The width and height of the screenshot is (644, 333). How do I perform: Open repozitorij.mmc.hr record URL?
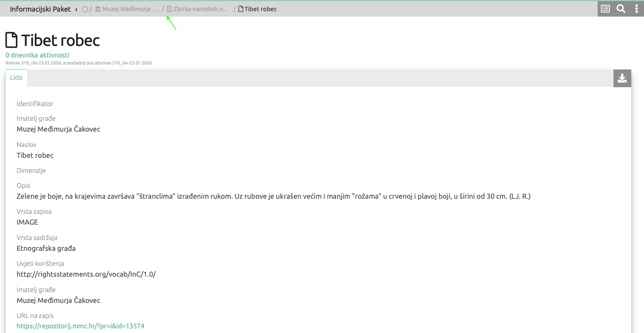click(x=80, y=326)
